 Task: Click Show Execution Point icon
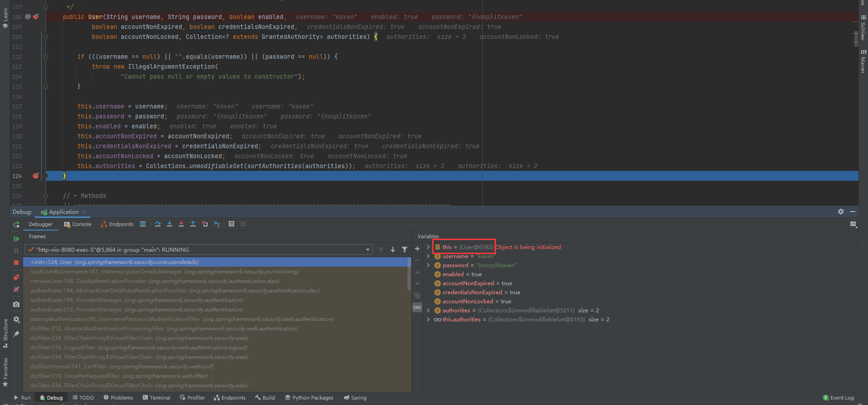pyautogui.click(x=143, y=224)
